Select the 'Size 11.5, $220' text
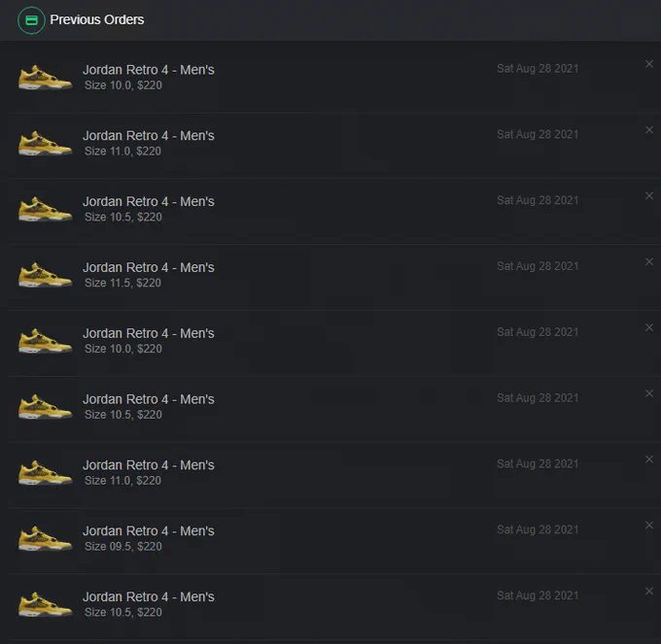 tap(122, 283)
